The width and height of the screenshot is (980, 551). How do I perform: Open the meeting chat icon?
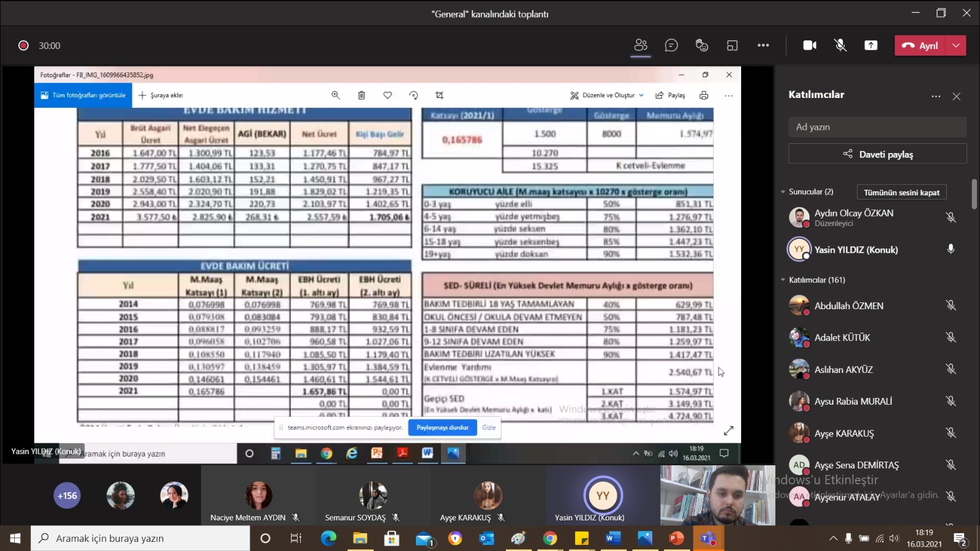671,45
